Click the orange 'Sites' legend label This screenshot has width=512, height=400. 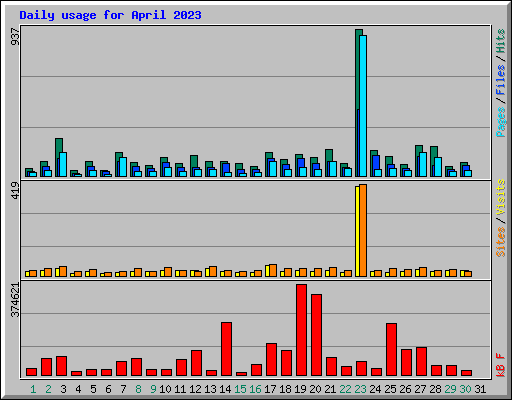(x=501, y=242)
